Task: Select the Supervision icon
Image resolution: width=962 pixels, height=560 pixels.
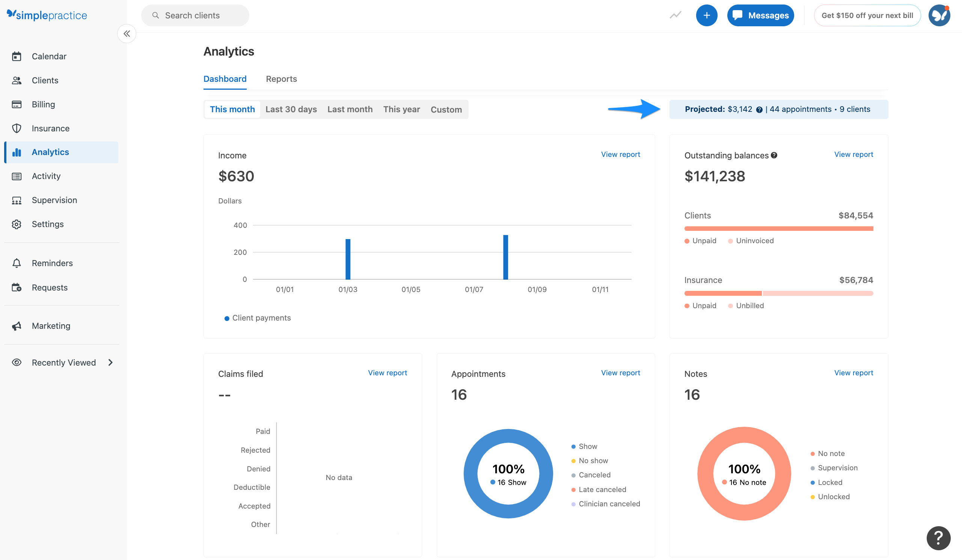Action: [17, 200]
